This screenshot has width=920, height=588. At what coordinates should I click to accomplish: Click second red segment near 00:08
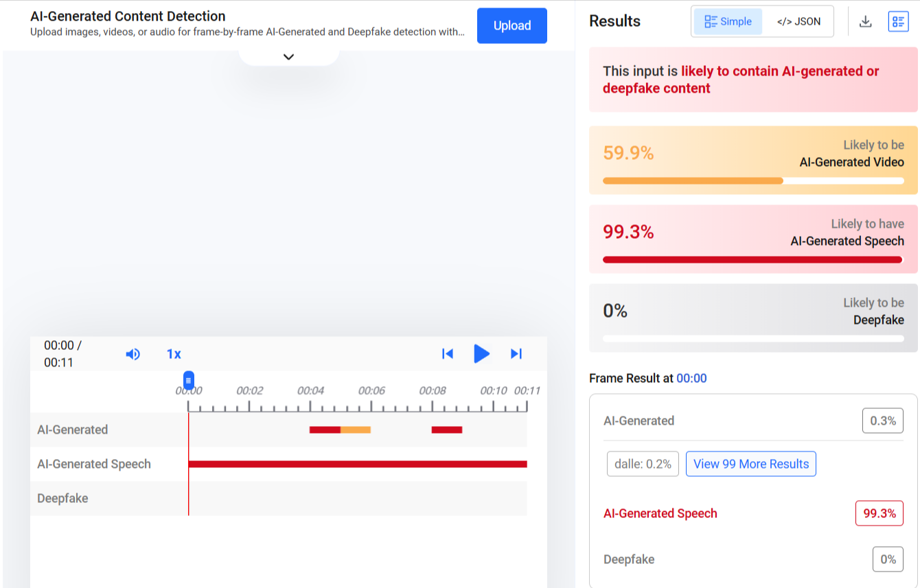coord(447,430)
